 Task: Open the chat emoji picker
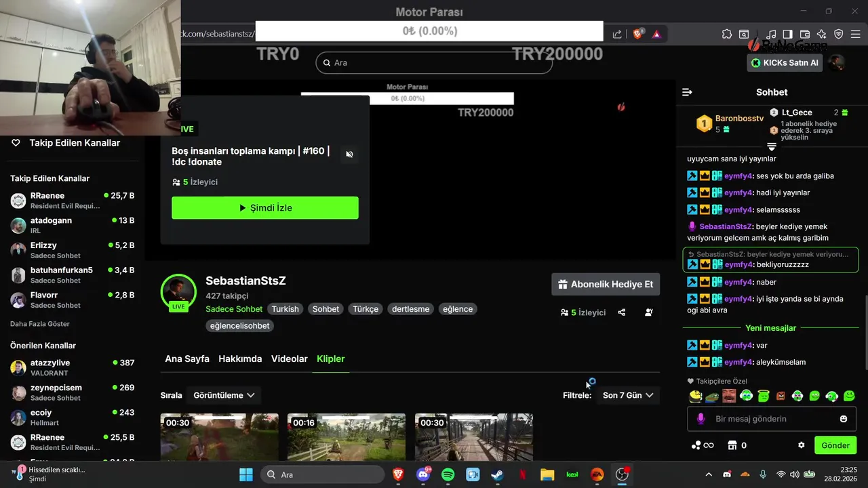point(844,419)
